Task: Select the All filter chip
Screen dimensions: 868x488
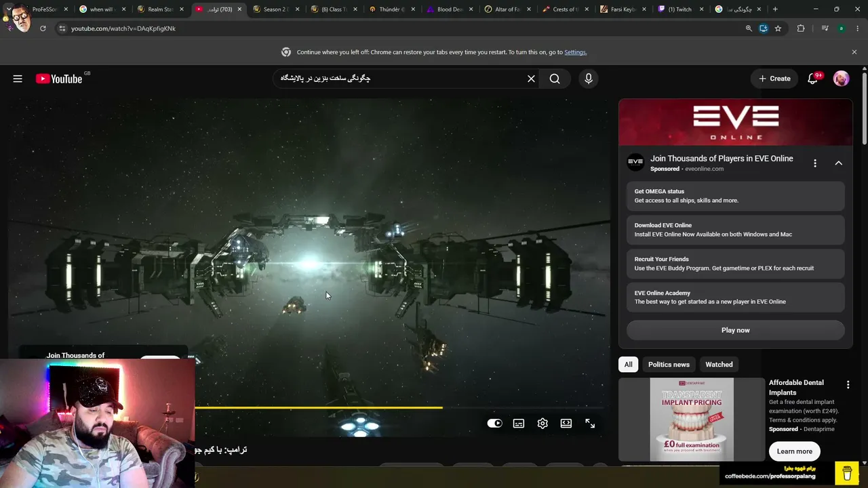Action: (x=628, y=365)
